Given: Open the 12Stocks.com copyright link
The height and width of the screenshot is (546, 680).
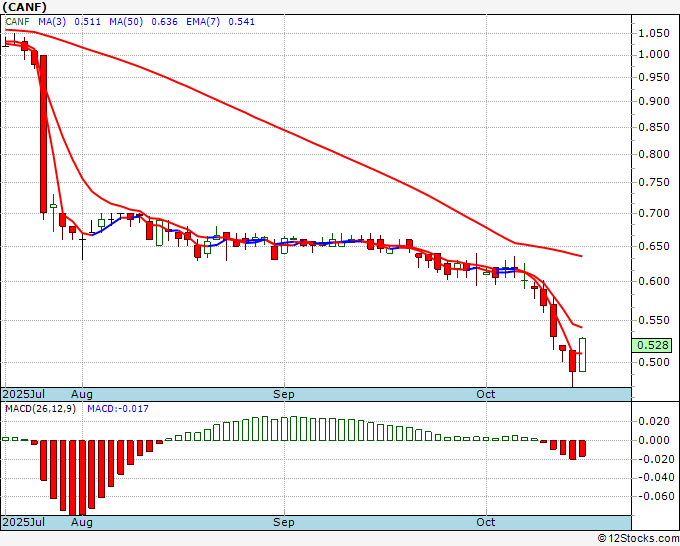Looking at the screenshot, I should pos(638,539).
